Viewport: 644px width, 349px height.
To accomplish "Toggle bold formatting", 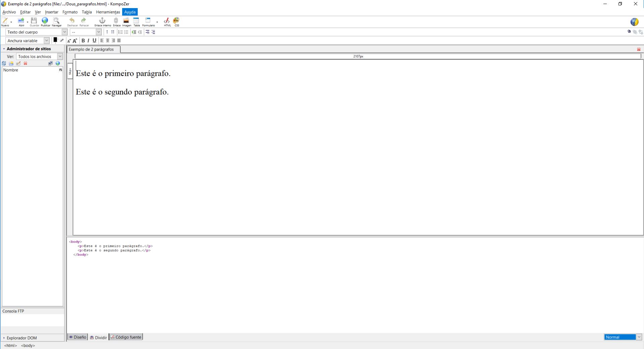I will point(83,41).
